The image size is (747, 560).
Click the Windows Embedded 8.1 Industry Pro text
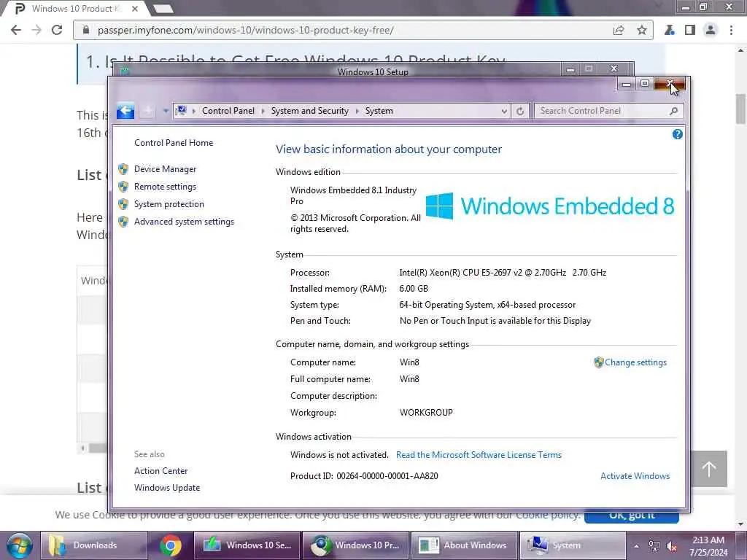354,195
